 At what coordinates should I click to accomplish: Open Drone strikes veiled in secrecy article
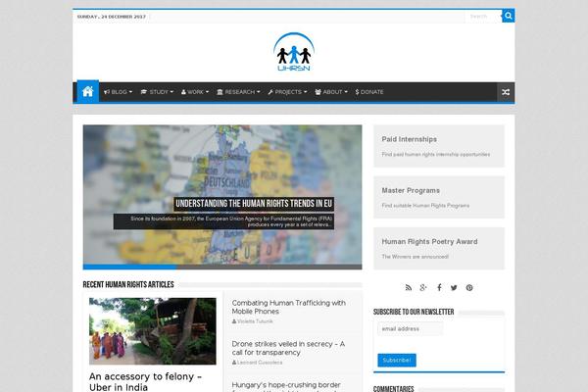288,348
